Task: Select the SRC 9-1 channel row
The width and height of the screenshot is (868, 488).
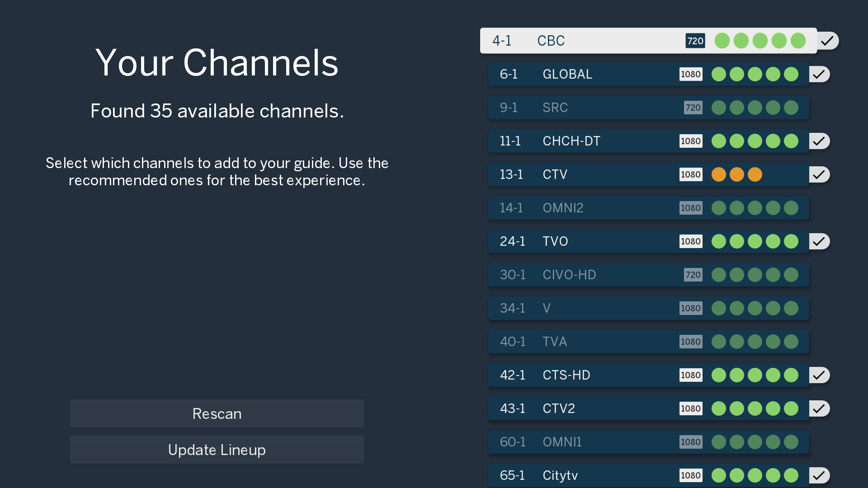Action: 648,108
